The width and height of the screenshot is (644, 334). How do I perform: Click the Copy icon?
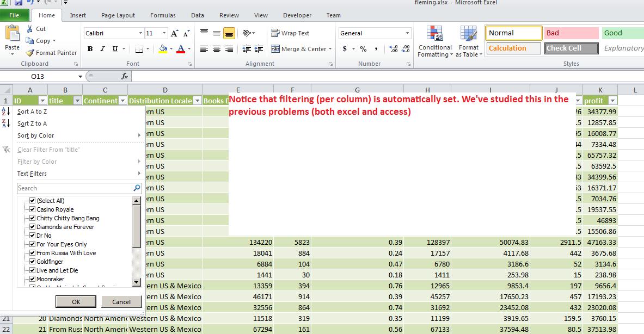[x=29, y=41]
